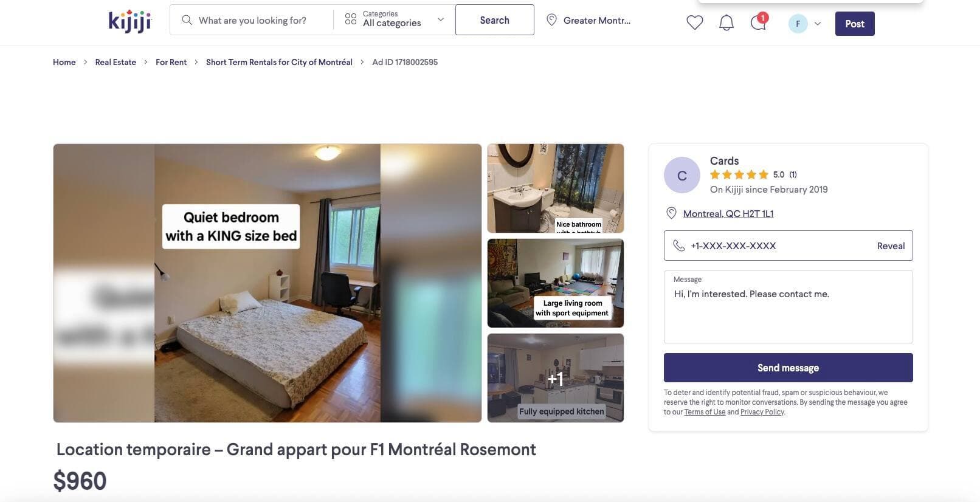Expand the account menu chevron
The width and height of the screenshot is (980, 502).
coord(818,24)
